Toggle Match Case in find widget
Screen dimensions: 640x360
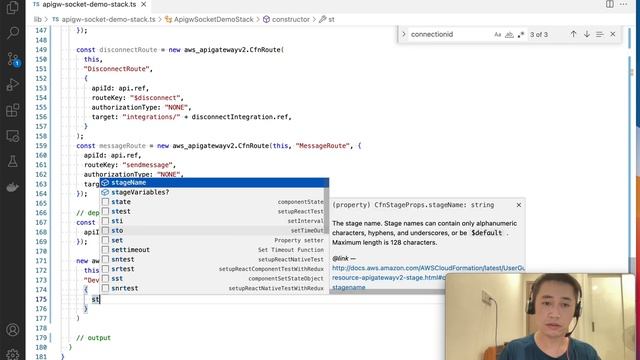tap(498, 35)
